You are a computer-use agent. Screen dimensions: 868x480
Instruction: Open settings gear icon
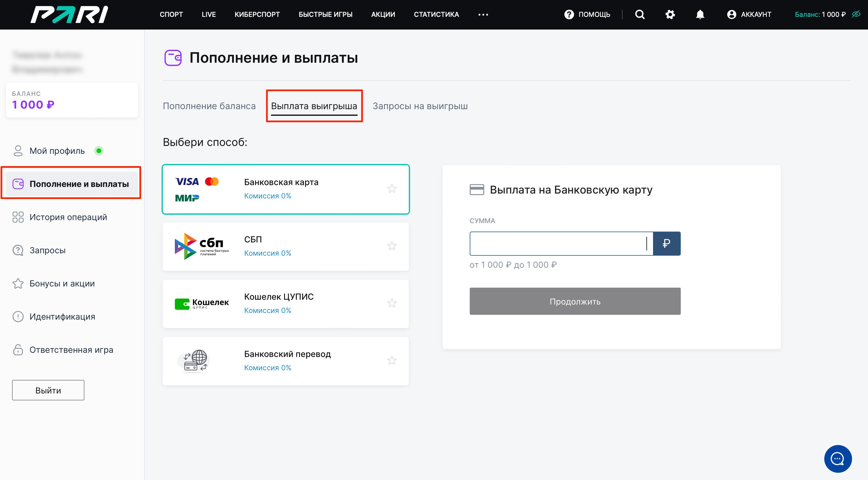(x=670, y=14)
